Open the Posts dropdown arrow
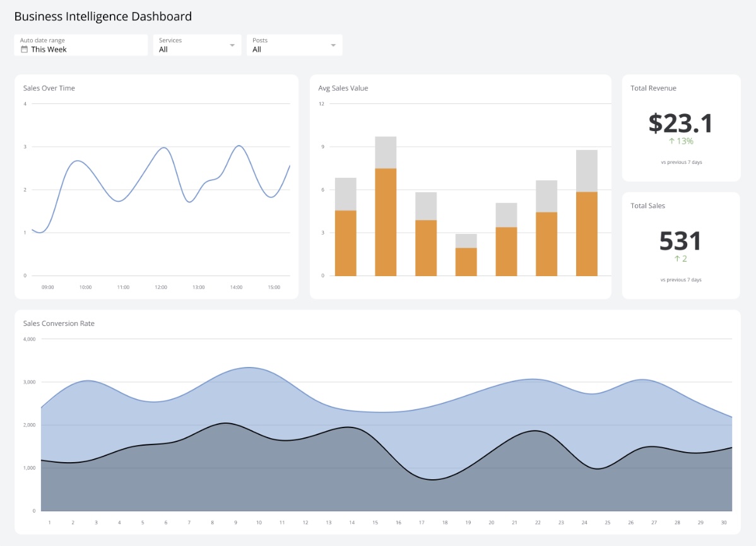Viewport: 756px width, 546px height. tap(333, 45)
